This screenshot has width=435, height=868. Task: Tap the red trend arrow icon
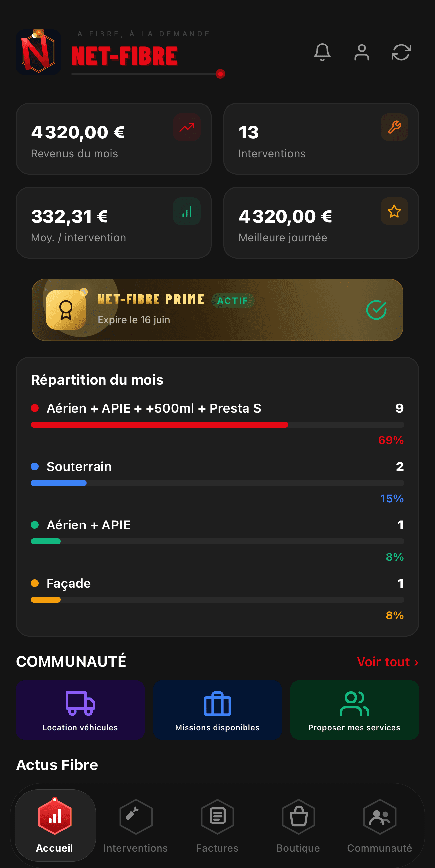click(187, 127)
